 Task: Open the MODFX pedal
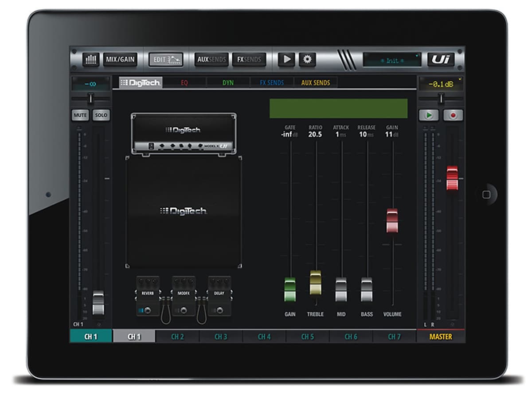(x=184, y=296)
